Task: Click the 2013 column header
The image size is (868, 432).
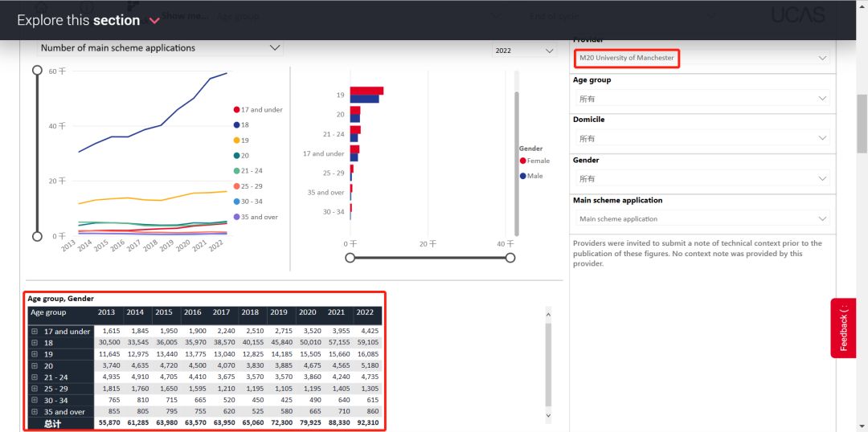Action: tap(106, 312)
